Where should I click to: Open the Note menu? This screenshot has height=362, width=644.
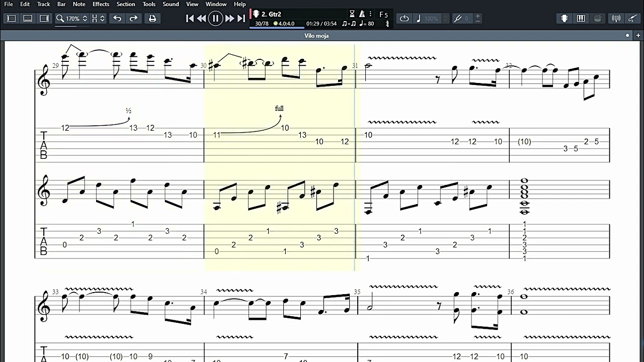pos(79,4)
